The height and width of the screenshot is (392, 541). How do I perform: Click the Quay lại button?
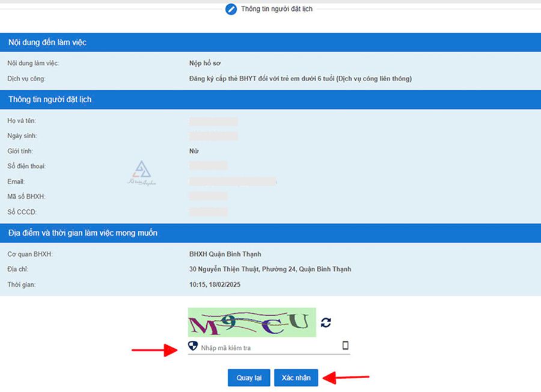249,378
